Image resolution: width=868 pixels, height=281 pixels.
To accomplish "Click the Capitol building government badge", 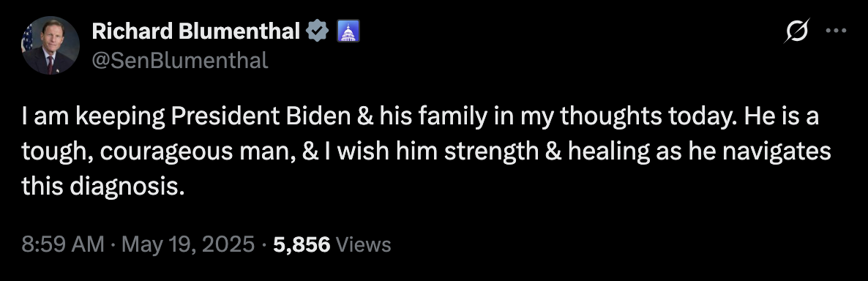I will [x=349, y=31].
